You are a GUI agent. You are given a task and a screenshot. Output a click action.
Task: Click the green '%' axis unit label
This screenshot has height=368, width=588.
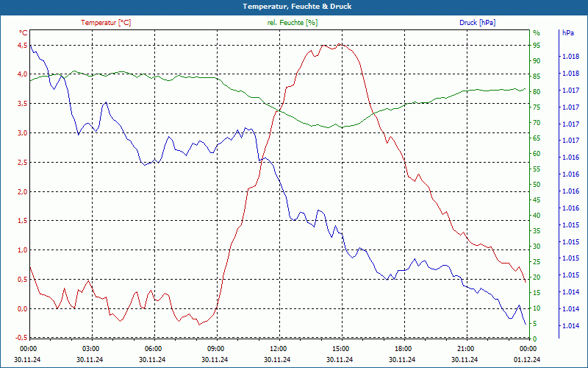[x=537, y=33]
